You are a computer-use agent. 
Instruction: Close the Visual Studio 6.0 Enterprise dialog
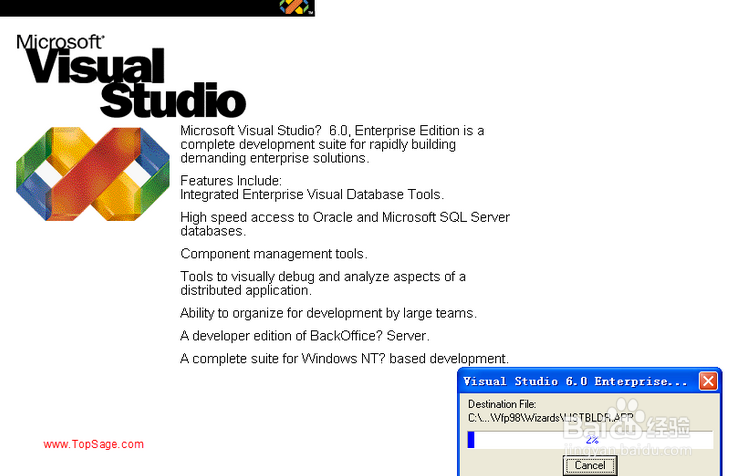(x=708, y=381)
